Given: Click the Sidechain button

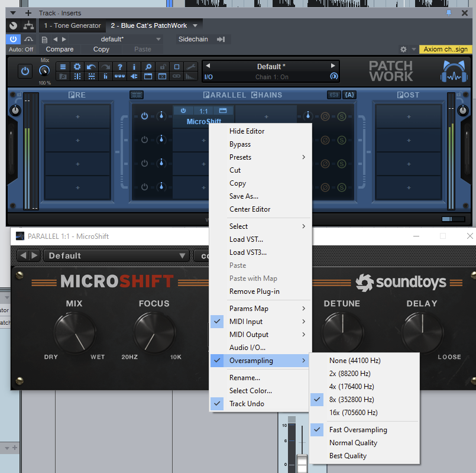Looking at the screenshot, I should pyautogui.click(x=193, y=39).
